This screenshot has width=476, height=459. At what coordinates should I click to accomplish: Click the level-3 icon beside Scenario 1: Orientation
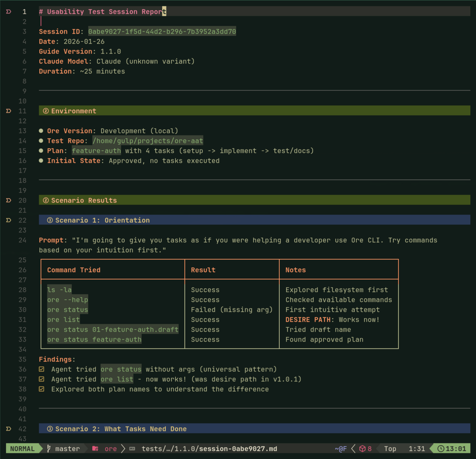tap(50, 220)
